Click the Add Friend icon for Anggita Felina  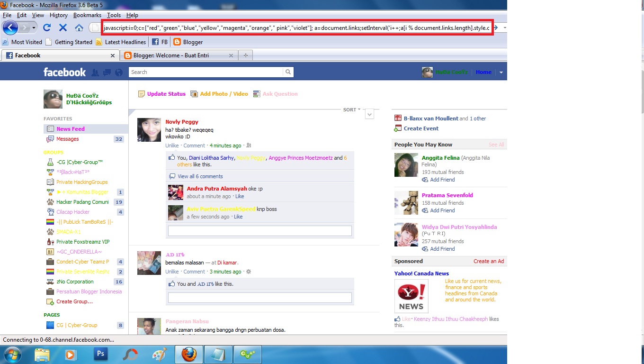point(425,180)
